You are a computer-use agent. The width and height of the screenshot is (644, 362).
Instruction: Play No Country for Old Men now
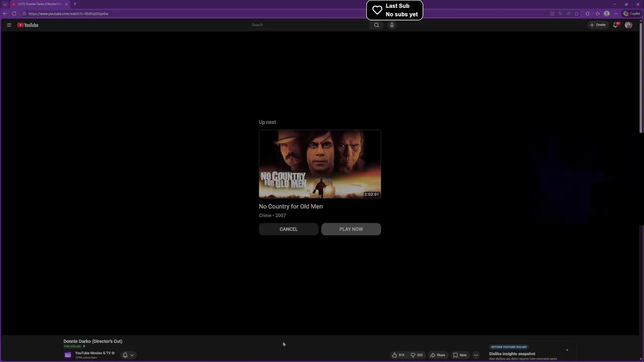(x=351, y=229)
